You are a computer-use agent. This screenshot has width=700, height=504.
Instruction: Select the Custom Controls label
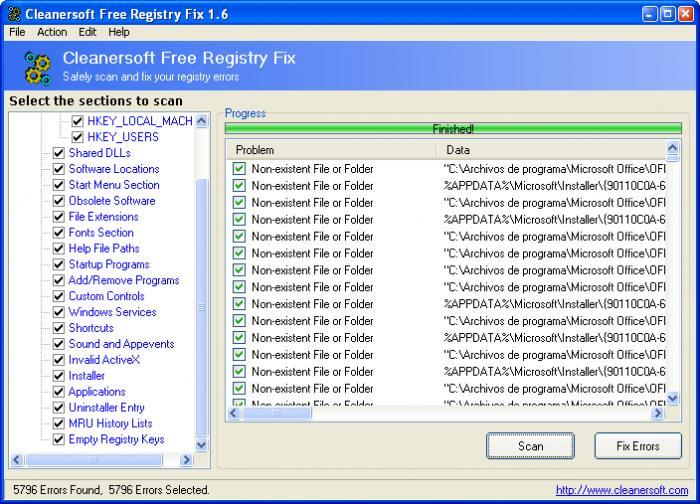[x=106, y=296]
